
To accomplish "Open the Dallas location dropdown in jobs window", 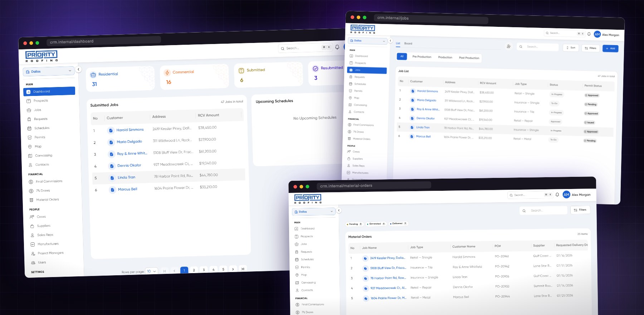I will 367,41.
